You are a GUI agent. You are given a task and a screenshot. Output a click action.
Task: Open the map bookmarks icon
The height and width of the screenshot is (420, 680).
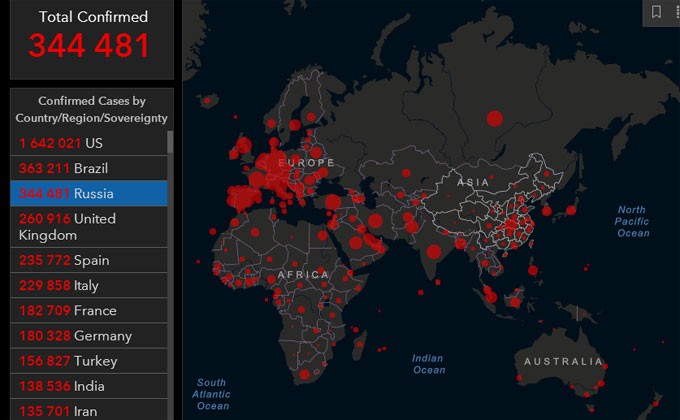click(x=656, y=12)
